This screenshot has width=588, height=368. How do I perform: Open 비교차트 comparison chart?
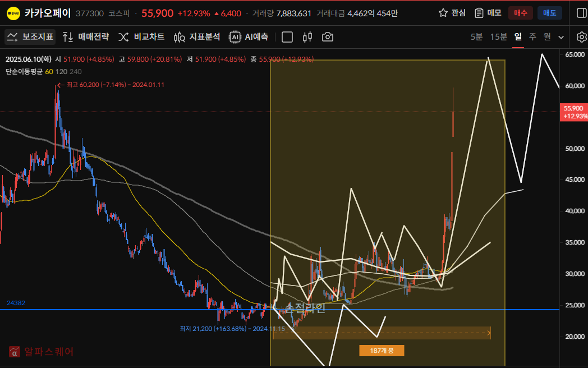(x=141, y=37)
